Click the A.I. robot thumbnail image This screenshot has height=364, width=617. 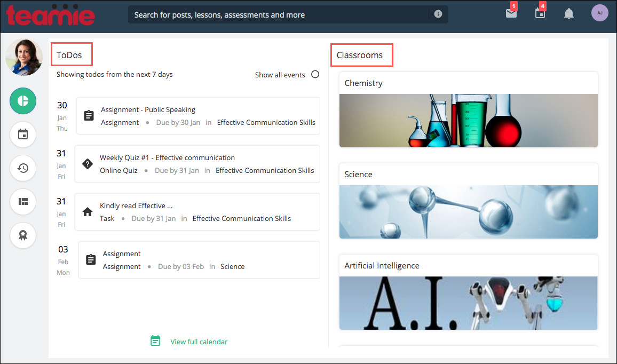pos(468,303)
